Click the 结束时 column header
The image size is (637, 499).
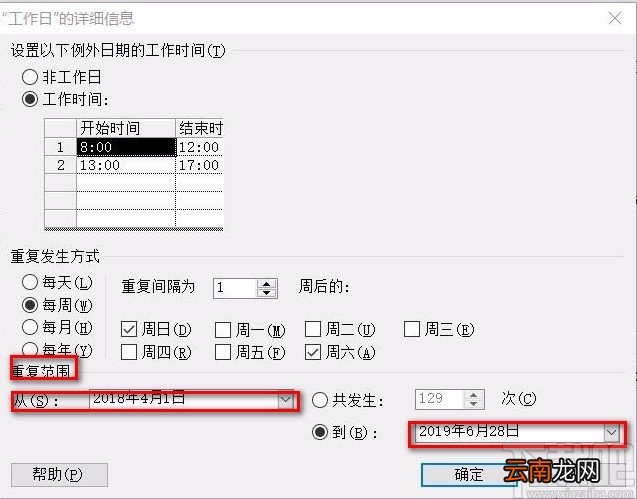[199, 128]
